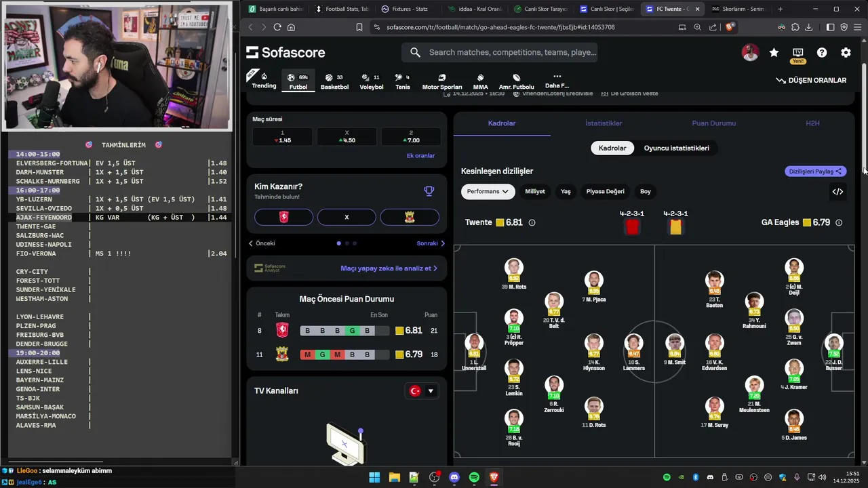
Task: Select the Motor Sporları sport icon
Action: (x=442, y=82)
